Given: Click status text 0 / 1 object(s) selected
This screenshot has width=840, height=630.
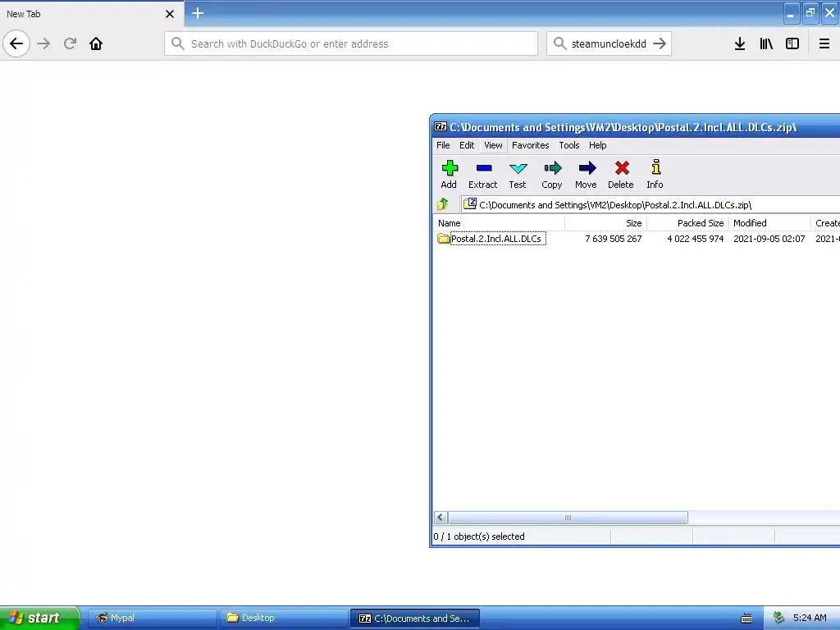Looking at the screenshot, I should coord(479,536).
